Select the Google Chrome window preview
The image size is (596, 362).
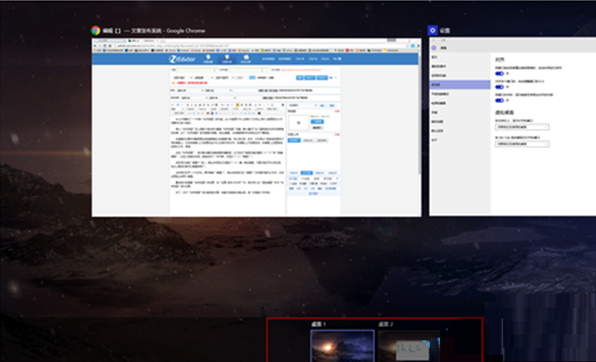pyautogui.click(x=256, y=127)
